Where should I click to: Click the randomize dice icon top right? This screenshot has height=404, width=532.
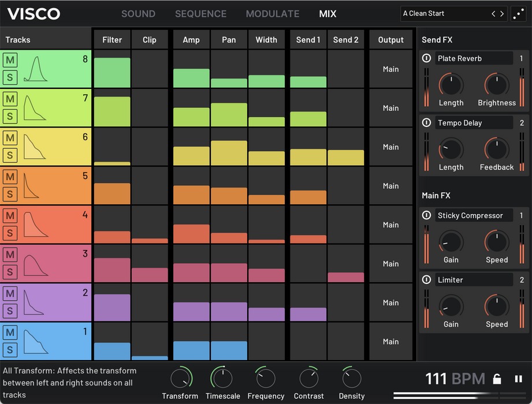[x=519, y=14]
